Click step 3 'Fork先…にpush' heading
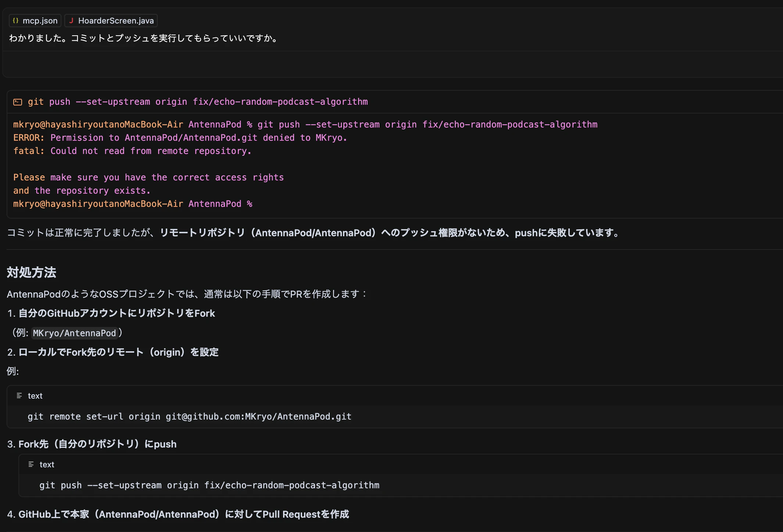Screen dimensions: 783x532 tap(97, 444)
